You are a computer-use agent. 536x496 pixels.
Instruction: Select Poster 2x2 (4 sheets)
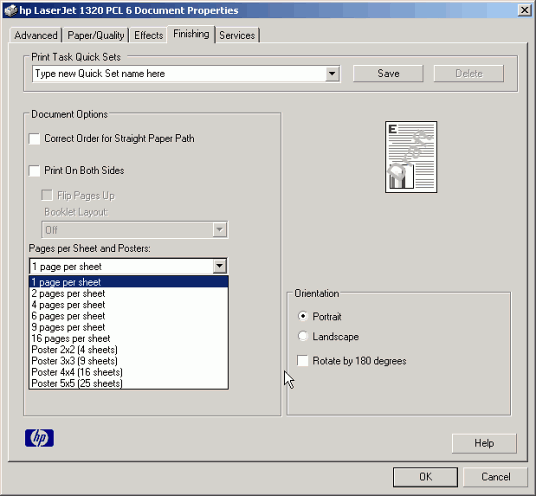(129, 350)
